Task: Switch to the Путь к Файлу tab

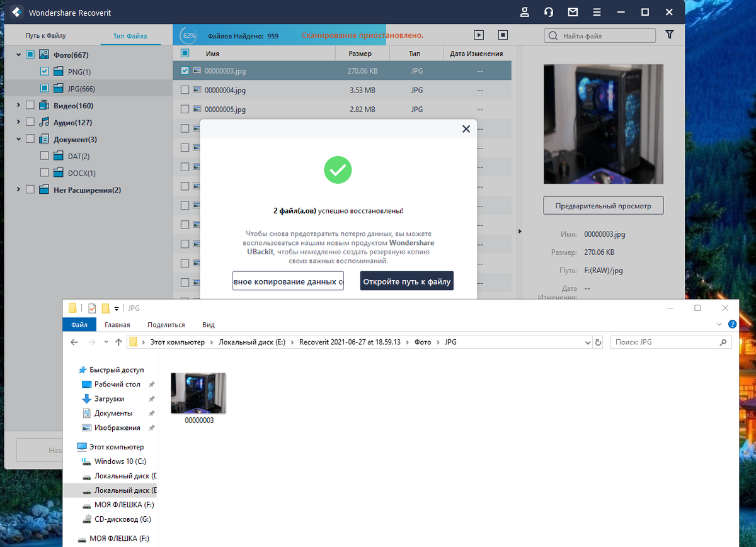Action: tap(45, 36)
